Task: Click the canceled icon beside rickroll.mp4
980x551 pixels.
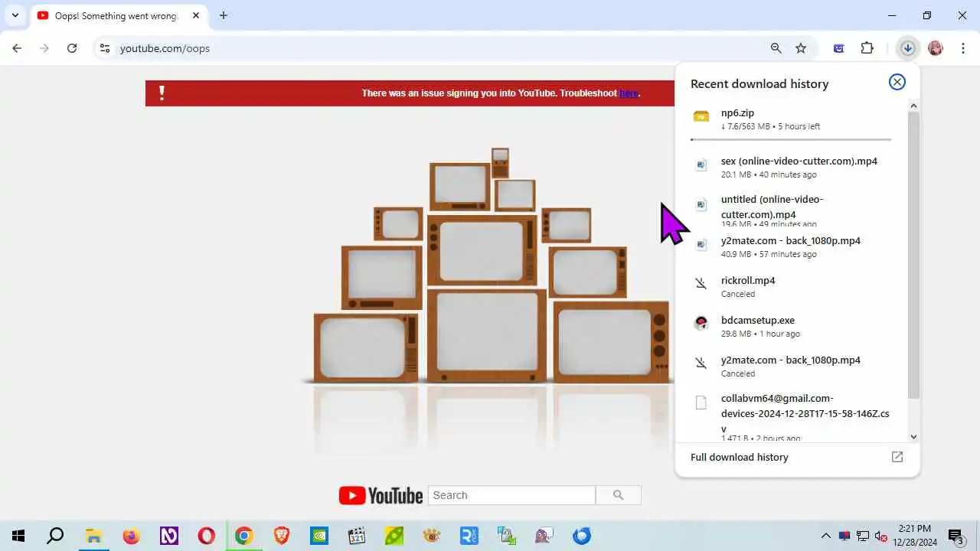Action: (x=701, y=284)
